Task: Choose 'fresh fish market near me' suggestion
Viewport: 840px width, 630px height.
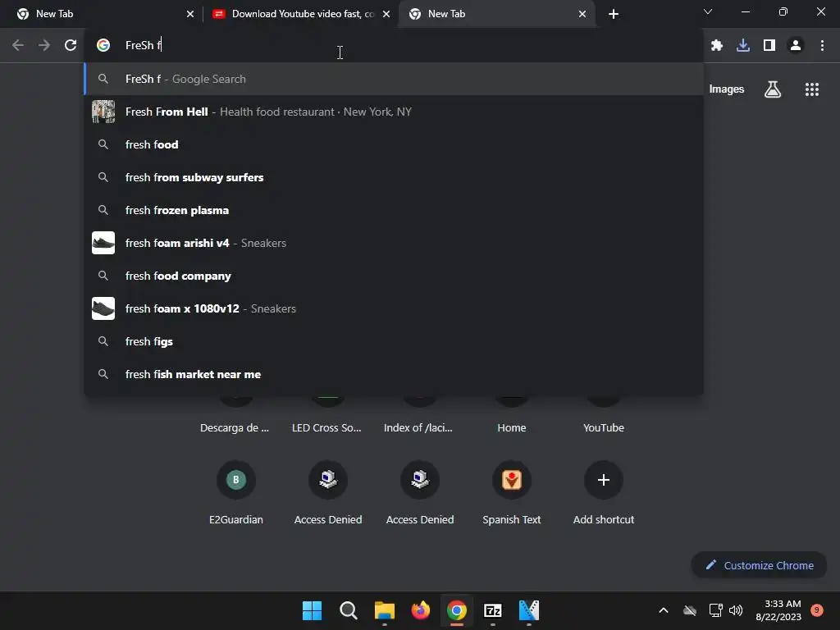Action: (394, 374)
